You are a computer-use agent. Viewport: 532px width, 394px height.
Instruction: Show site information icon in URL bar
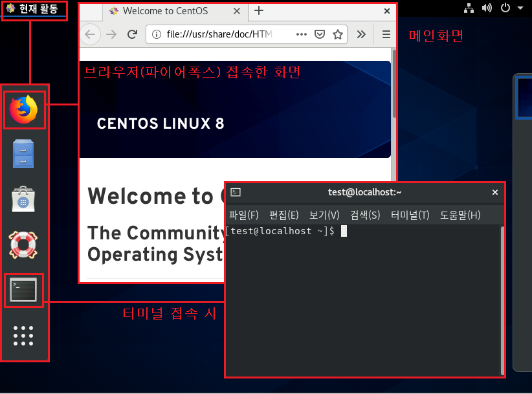(157, 34)
